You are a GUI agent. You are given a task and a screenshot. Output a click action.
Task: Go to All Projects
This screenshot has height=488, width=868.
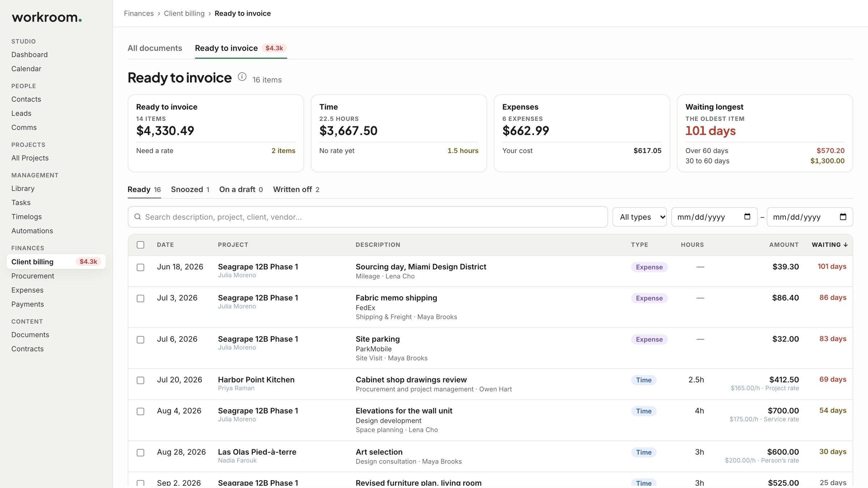coord(30,158)
